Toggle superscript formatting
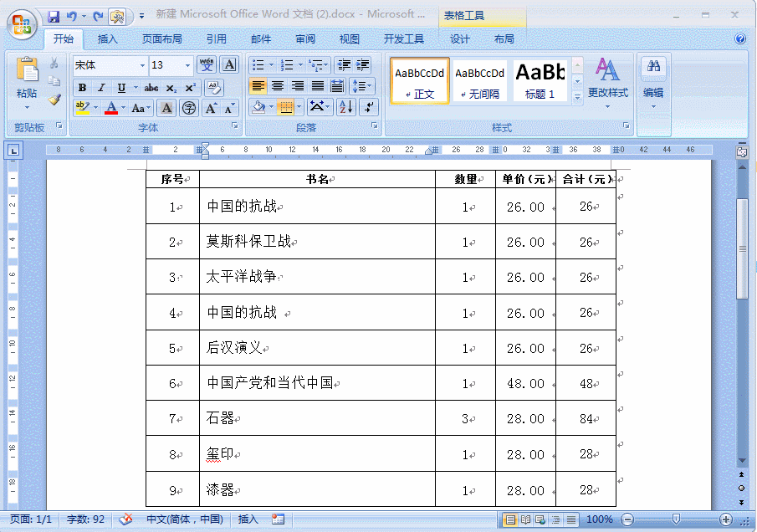This screenshot has height=532, width=757. tap(191, 88)
